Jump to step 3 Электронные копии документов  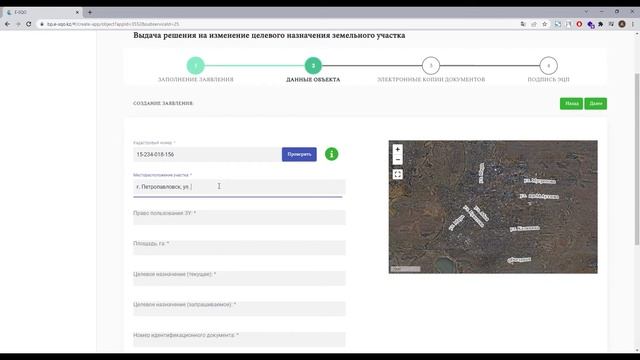click(431, 65)
